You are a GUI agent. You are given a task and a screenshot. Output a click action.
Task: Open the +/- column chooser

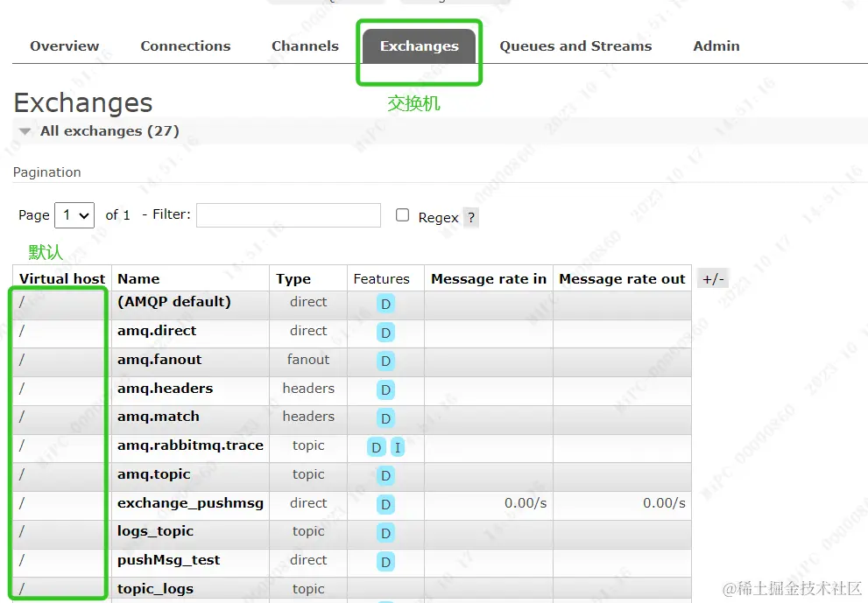click(x=714, y=279)
